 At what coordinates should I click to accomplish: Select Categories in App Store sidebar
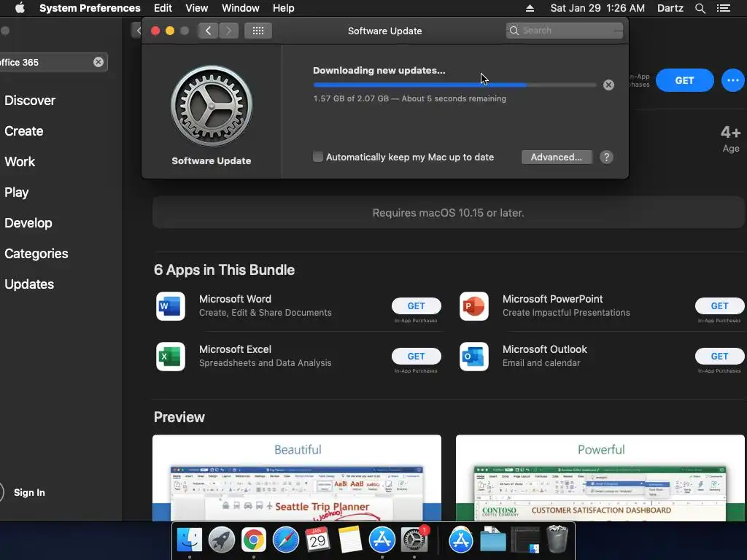coord(36,253)
